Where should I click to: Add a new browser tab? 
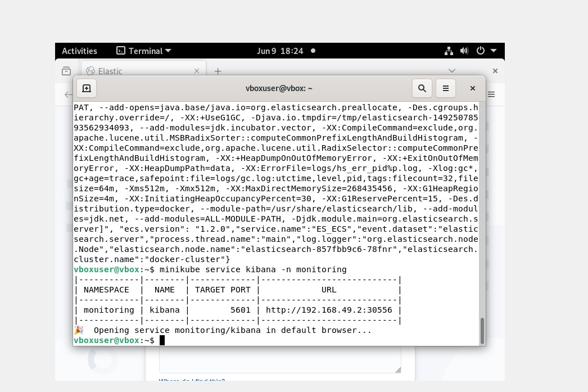pyautogui.click(x=218, y=71)
